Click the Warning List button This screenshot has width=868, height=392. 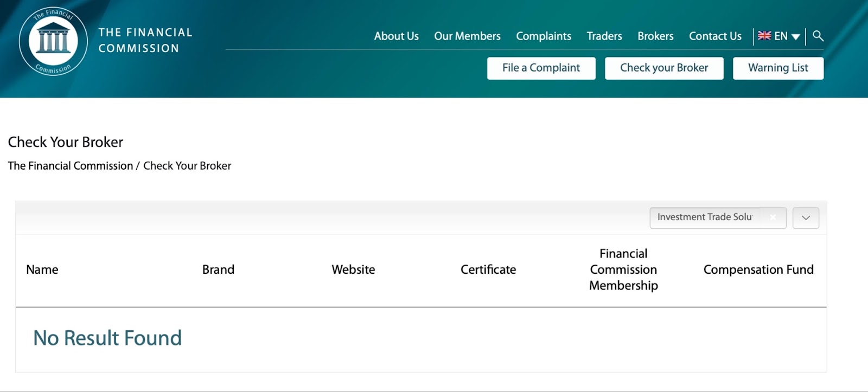778,68
